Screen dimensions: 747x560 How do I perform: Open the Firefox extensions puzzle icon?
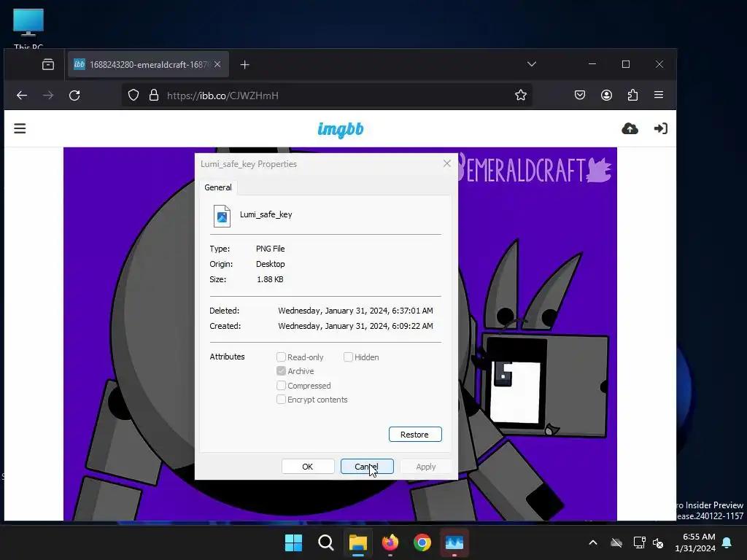point(632,96)
